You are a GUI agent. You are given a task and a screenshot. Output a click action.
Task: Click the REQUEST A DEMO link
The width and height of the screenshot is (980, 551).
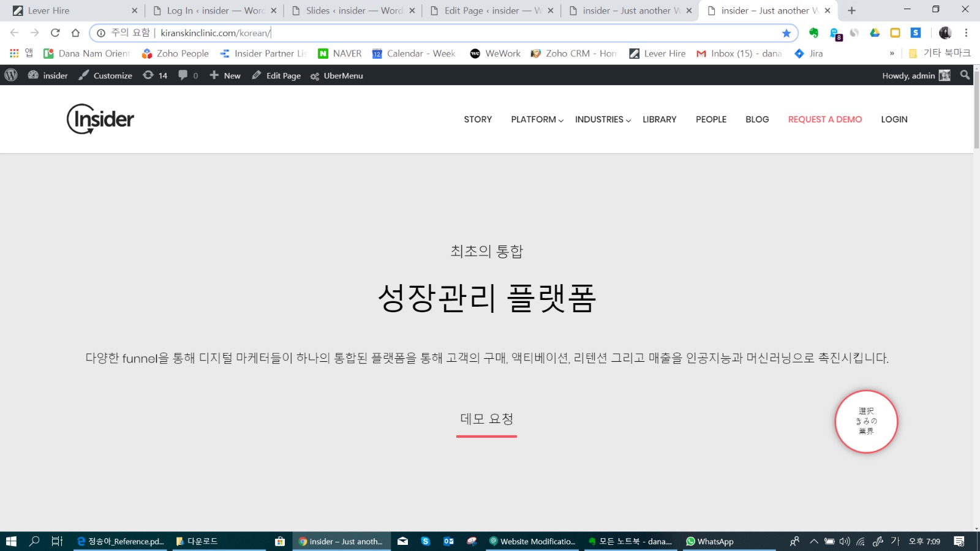[x=824, y=119]
